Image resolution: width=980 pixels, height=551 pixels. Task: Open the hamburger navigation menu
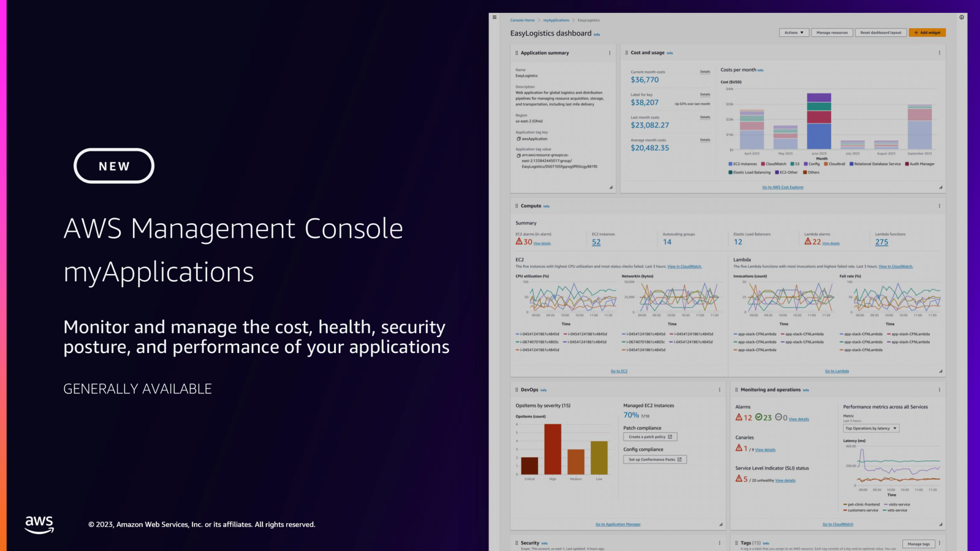pyautogui.click(x=494, y=17)
